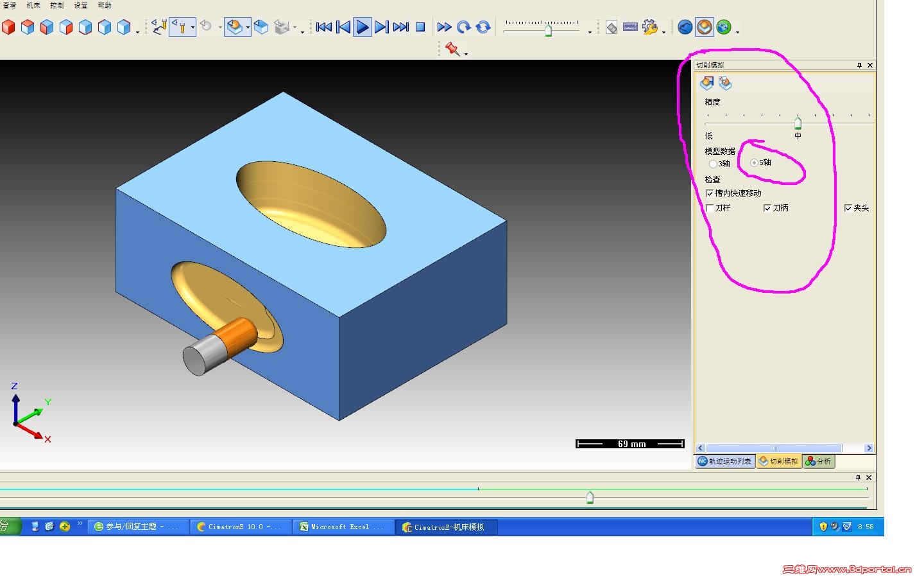Click the tool path motion icon with arrow
Screen dimensions: 924x578
click(159, 26)
